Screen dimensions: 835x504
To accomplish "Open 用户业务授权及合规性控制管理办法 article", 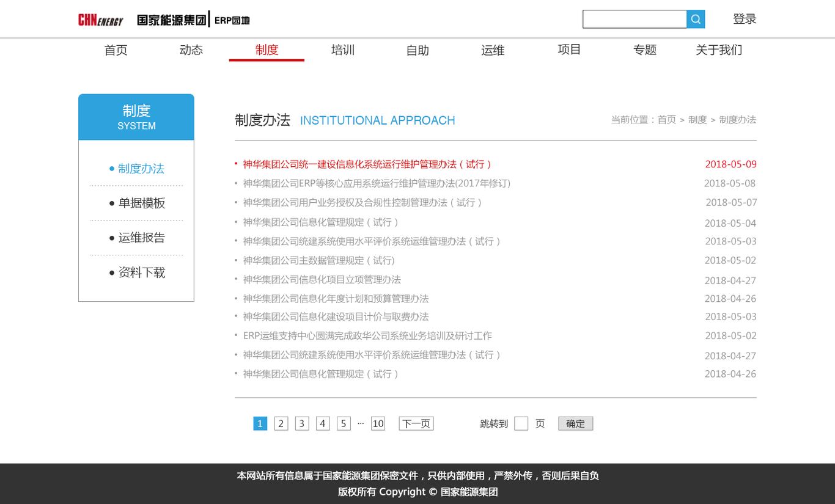I will [x=362, y=202].
